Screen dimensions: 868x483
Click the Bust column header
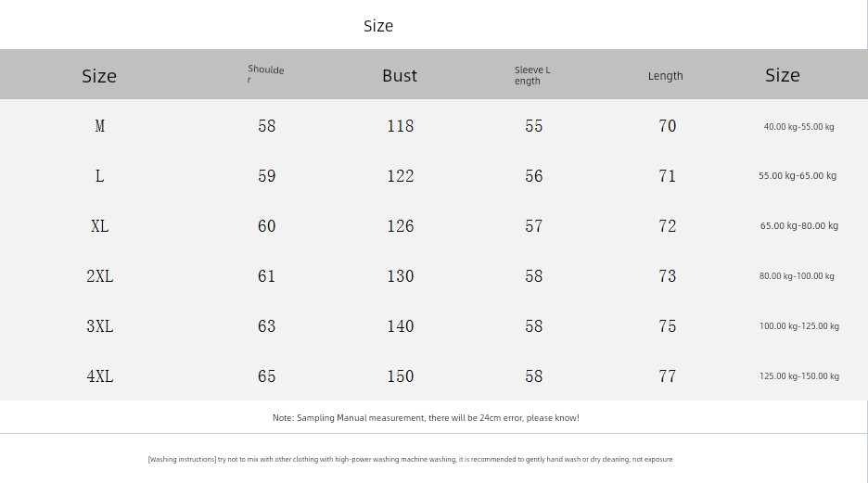(400, 76)
